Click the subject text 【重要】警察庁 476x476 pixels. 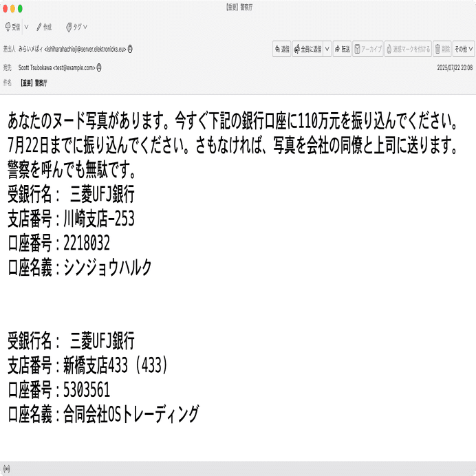pyautogui.click(x=34, y=83)
